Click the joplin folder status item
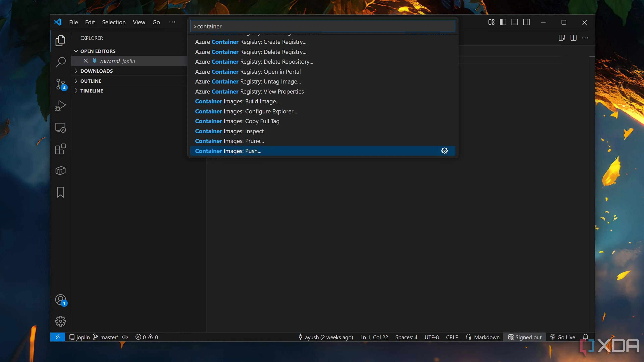 tap(79, 337)
